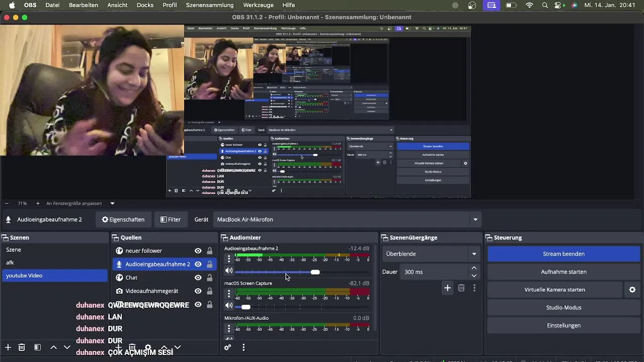The height and width of the screenshot is (362, 644).
Task: Undock the Szenen panel via its icon
Action: [5, 238]
